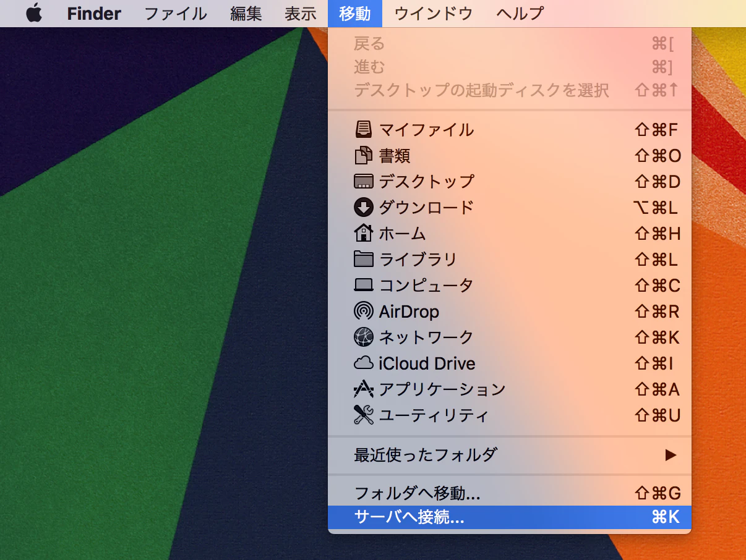Open the 編集 menu
Image resolution: width=746 pixels, height=560 pixels.
point(246,13)
